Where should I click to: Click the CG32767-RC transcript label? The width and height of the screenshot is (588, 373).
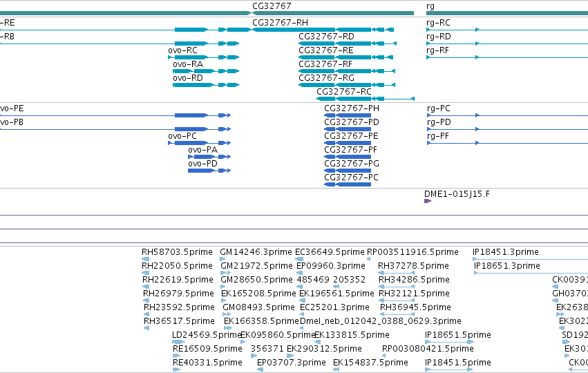(344, 92)
